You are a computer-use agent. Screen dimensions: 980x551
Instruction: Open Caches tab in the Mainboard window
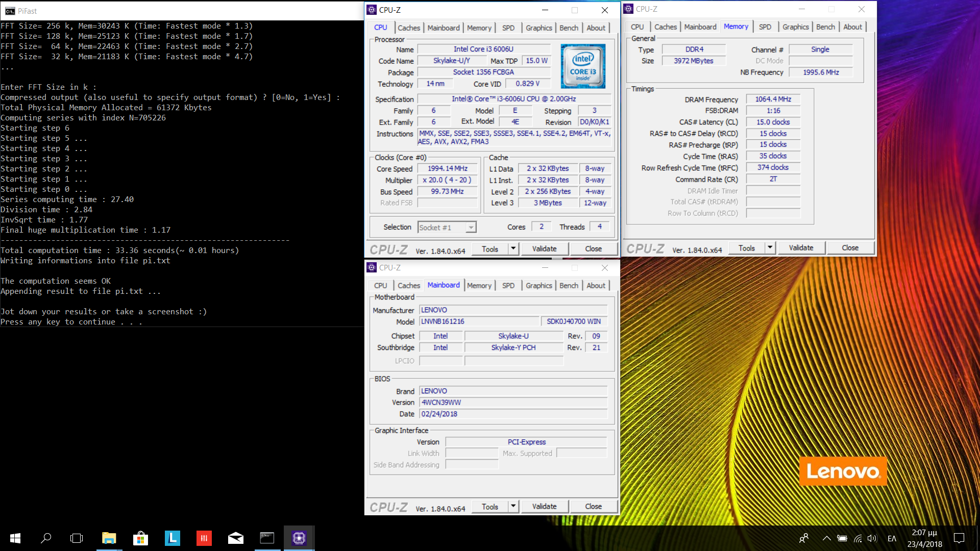point(409,286)
